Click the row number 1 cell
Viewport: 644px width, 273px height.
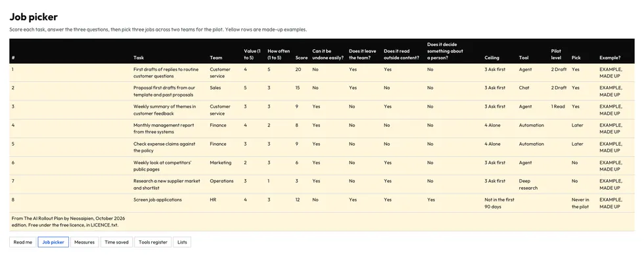(x=12, y=70)
